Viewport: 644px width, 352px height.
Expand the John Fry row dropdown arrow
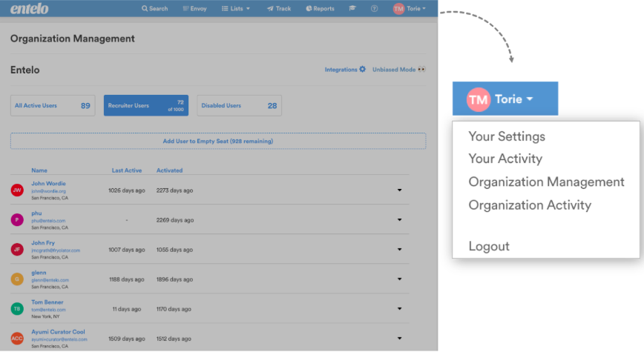pos(399,250)
